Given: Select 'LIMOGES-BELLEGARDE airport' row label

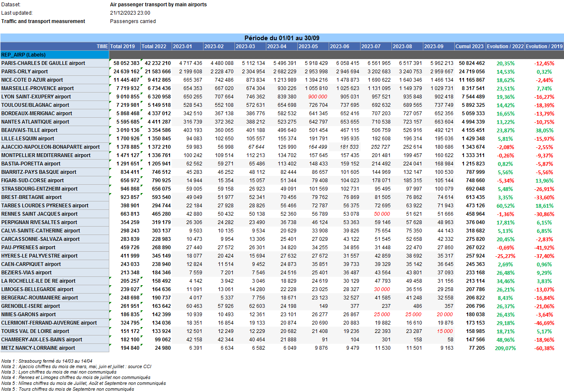Looking at the screenshot, I should coord(54,289).
